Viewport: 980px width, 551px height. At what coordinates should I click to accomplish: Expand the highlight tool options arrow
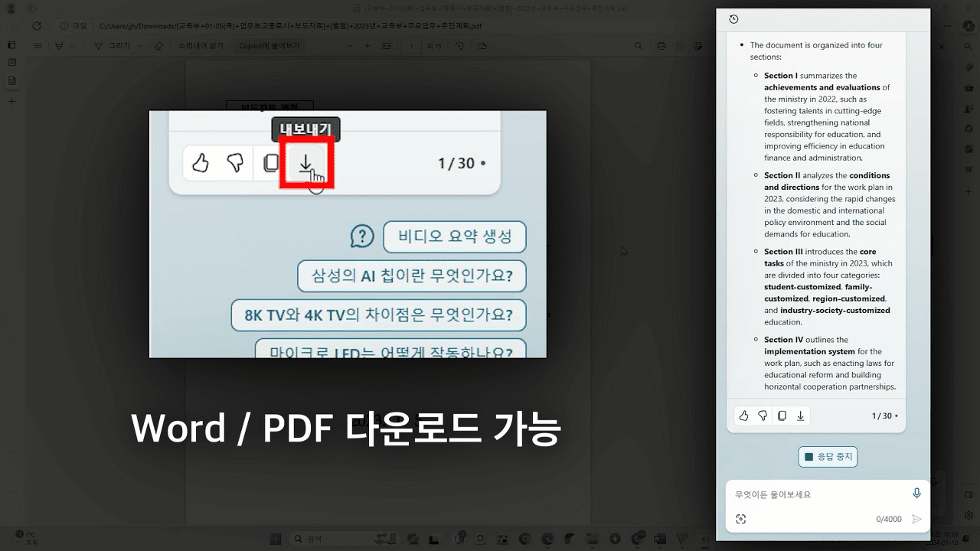[x=73, y=46]
